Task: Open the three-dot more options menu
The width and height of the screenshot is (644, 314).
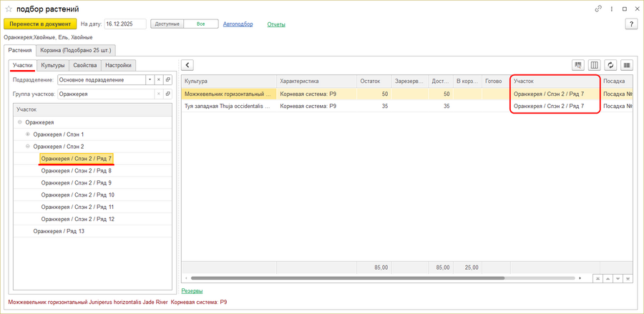Action: [612, 9]
